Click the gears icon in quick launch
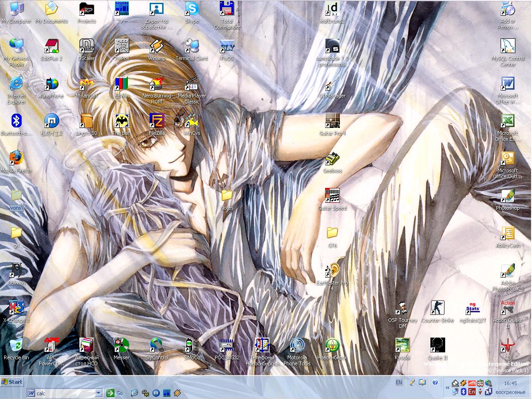 click(x=145, y=393)
